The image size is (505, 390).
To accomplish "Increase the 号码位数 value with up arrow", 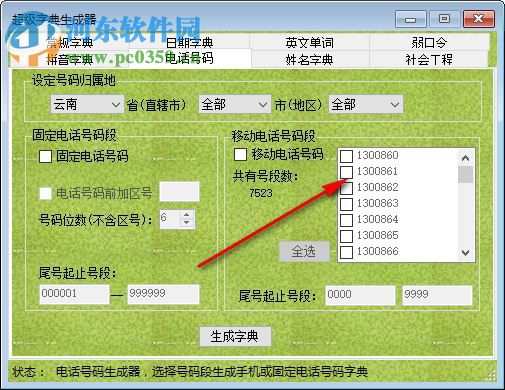I will coord(187,215).
